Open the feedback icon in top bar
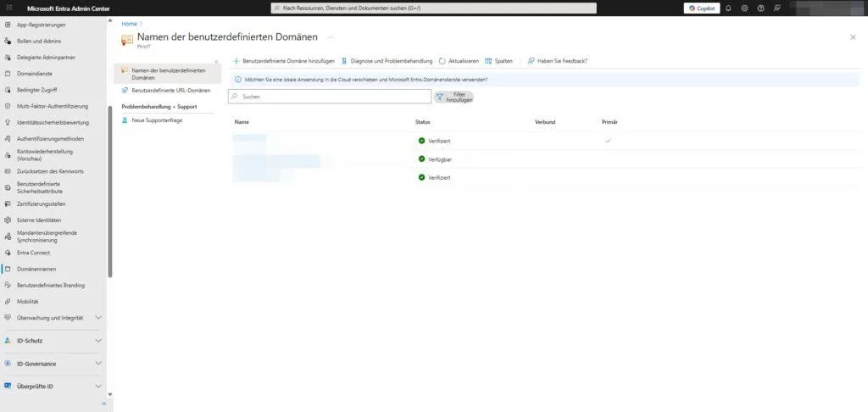The width and height of the screenshot is (868, 412). (x=777, y=8)
